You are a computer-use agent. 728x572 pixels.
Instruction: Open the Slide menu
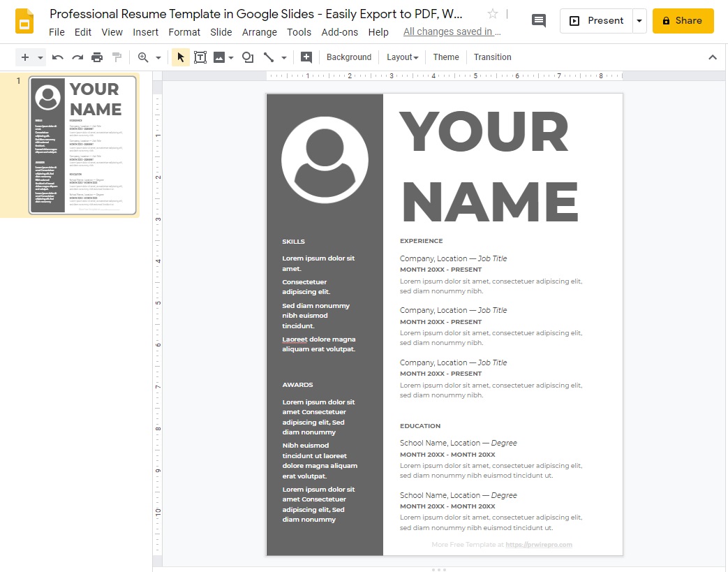tap(221, 32)
